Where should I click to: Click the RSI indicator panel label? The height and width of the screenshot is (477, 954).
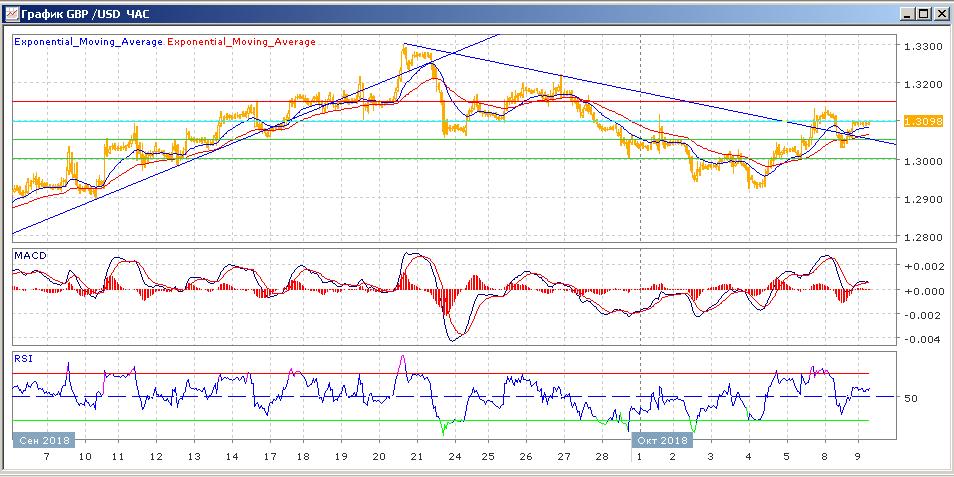click(x=22, y=357)
